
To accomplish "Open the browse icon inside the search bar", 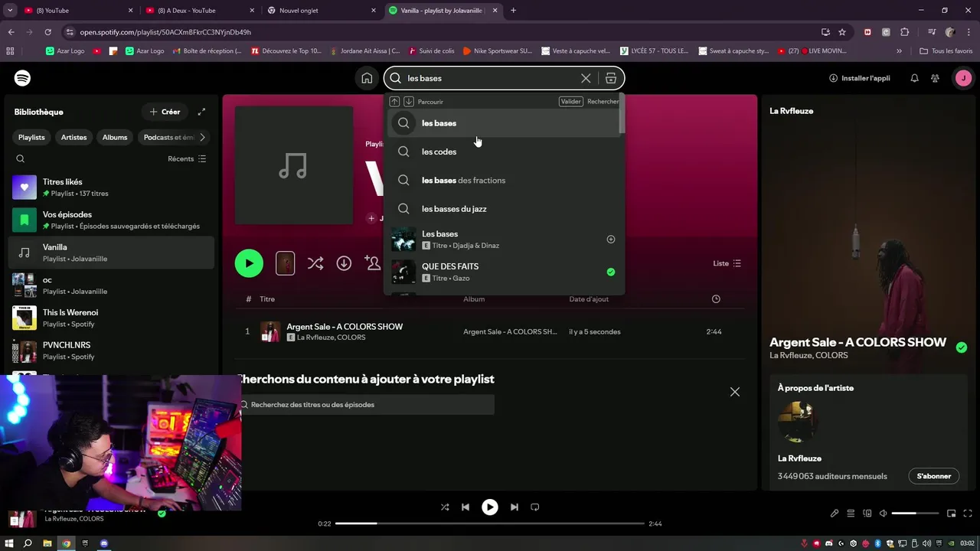I will tap(611, 78).
